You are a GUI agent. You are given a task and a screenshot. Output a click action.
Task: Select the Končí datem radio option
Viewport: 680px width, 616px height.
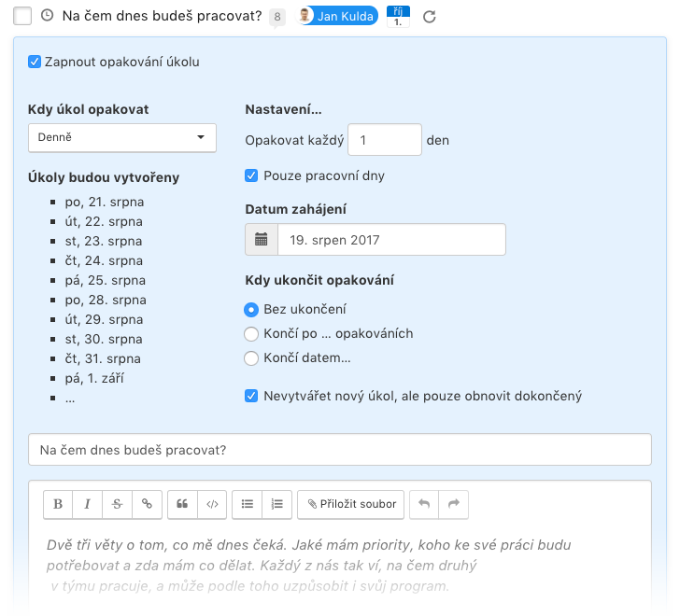(x=251, y=358)
